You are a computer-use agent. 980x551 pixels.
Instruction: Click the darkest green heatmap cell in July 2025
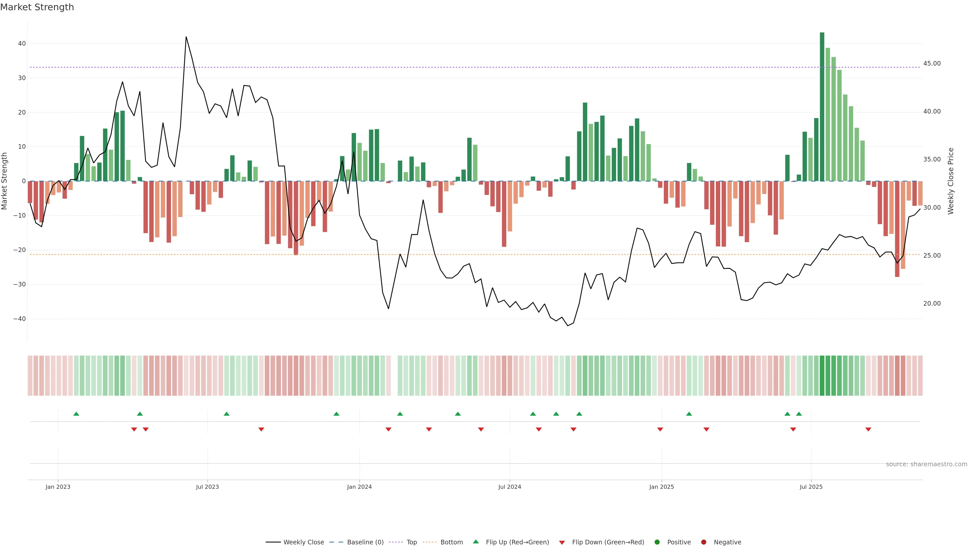click(822, 376)
